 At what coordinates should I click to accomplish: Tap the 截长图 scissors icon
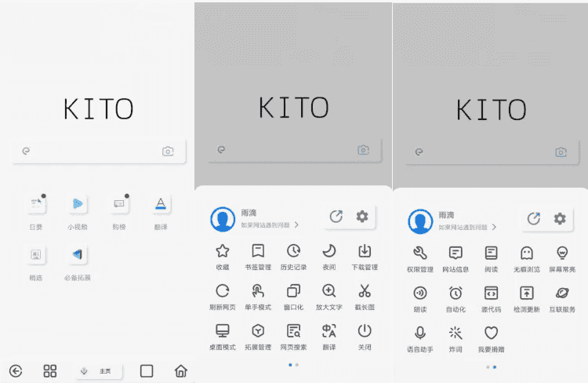click(x=365, y=291)
